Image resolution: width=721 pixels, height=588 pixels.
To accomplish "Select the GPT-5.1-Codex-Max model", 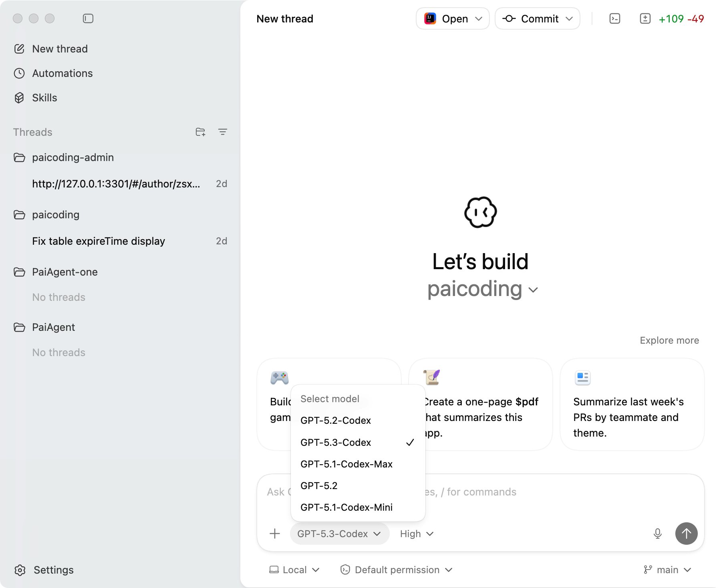I will tap(346, 464).
